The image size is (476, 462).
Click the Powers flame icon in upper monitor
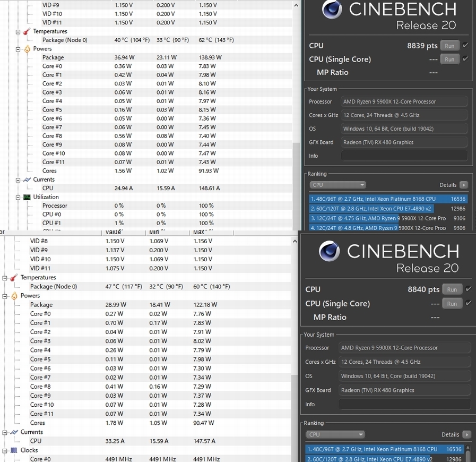point(27,49)
